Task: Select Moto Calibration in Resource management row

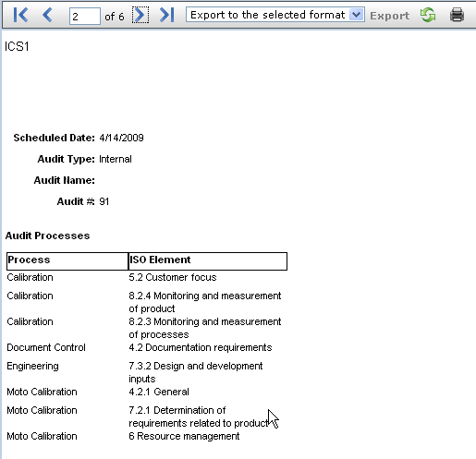Action: point(42,436)
